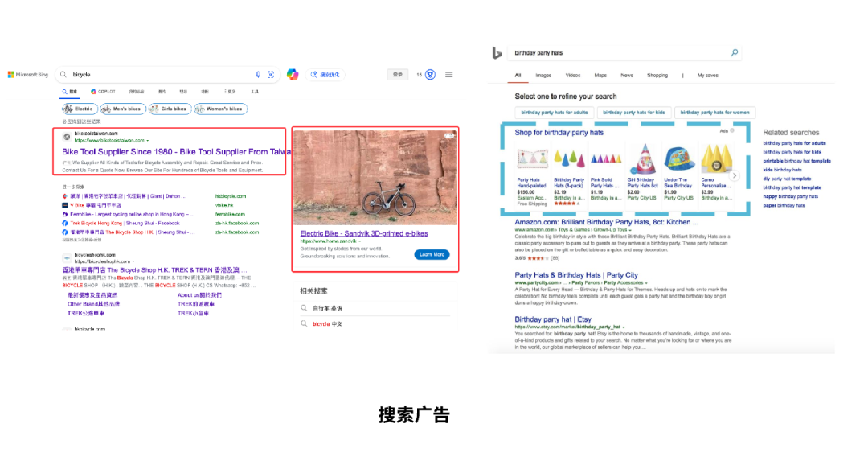The height and width of the screenshot is (469, 868).
Task: Refine with birthday party hats for women button
Action: 714,113
